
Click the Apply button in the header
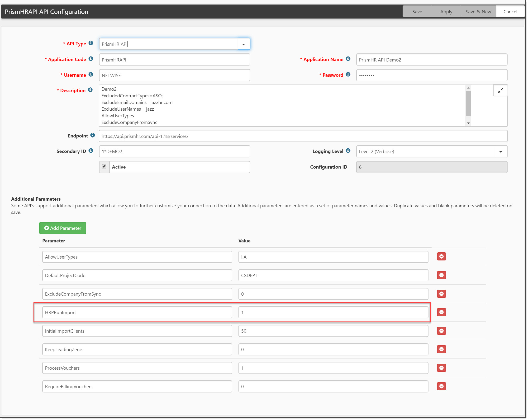click(446, 11)
